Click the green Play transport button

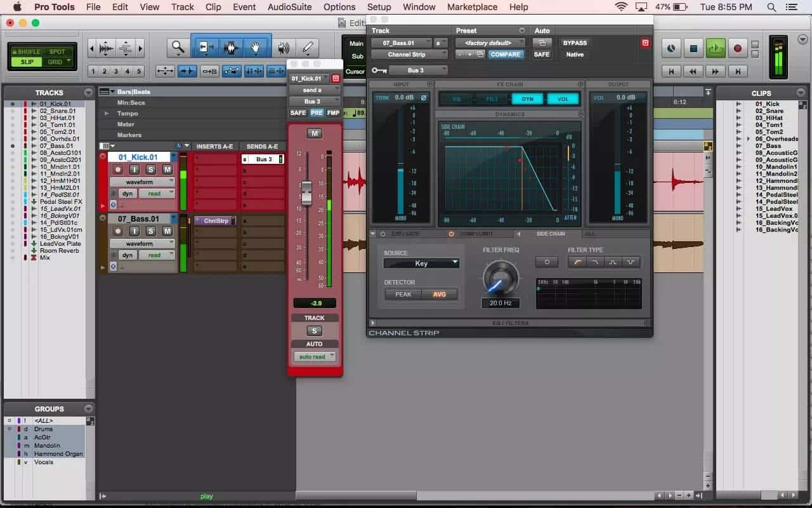(716, 48)
